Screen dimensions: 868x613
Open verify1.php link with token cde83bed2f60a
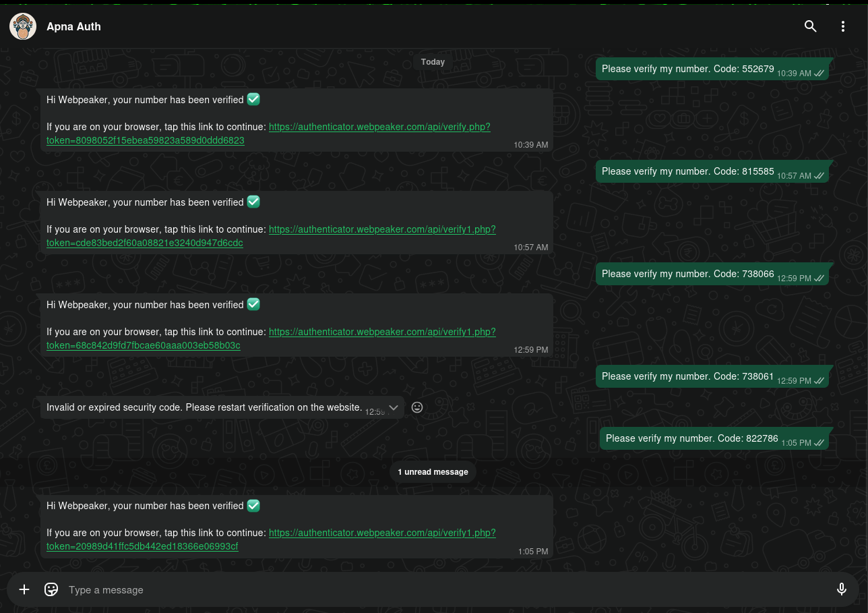[x=271, y=236]
